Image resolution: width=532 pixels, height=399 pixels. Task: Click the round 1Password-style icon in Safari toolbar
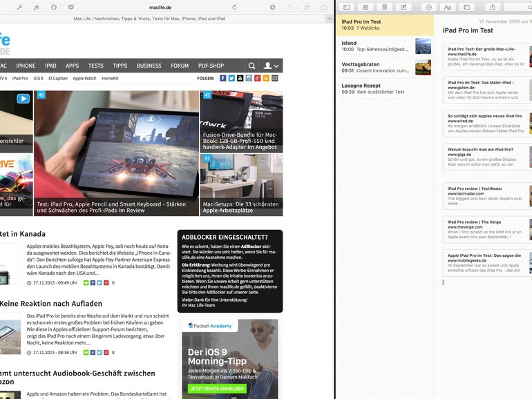pyautogui.click(x=54, y=7)
